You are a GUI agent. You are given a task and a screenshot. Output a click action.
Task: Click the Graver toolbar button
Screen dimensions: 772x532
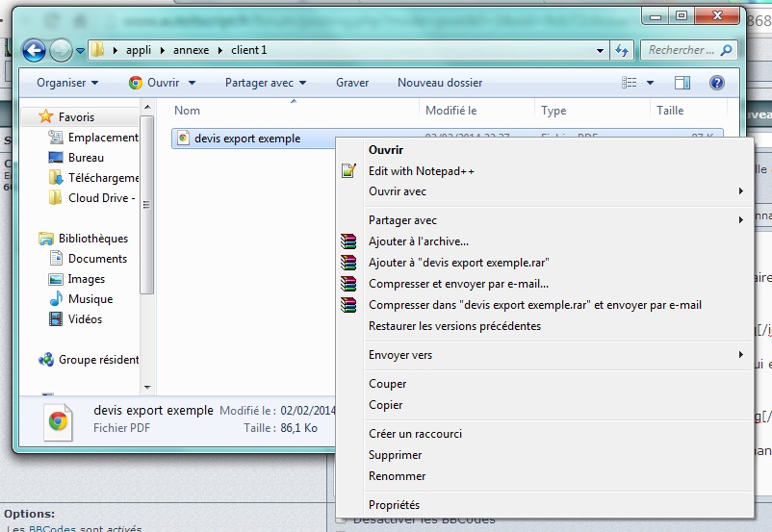point(352,83)
